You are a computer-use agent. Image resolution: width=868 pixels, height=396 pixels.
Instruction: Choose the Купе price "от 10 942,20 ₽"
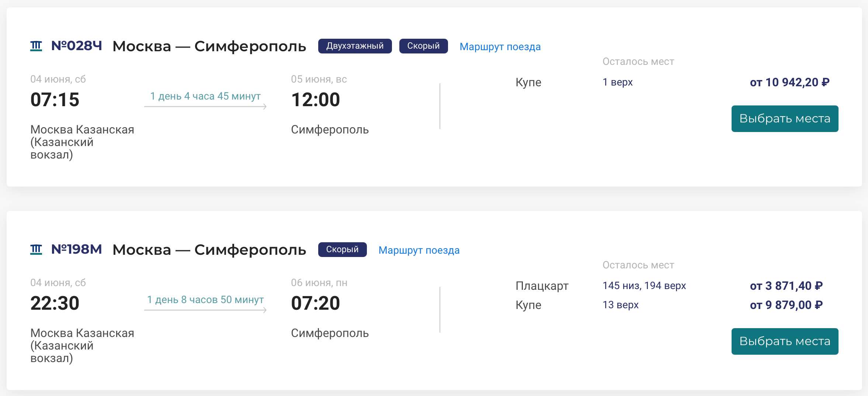click(789, 82)
